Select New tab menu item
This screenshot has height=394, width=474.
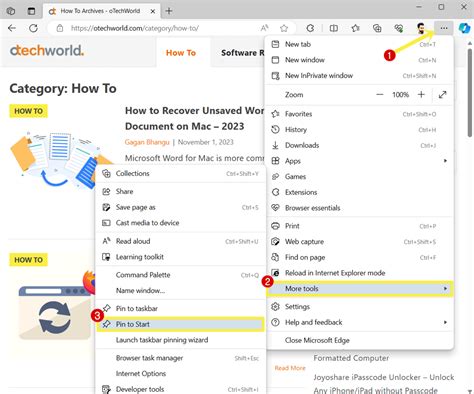359,44
